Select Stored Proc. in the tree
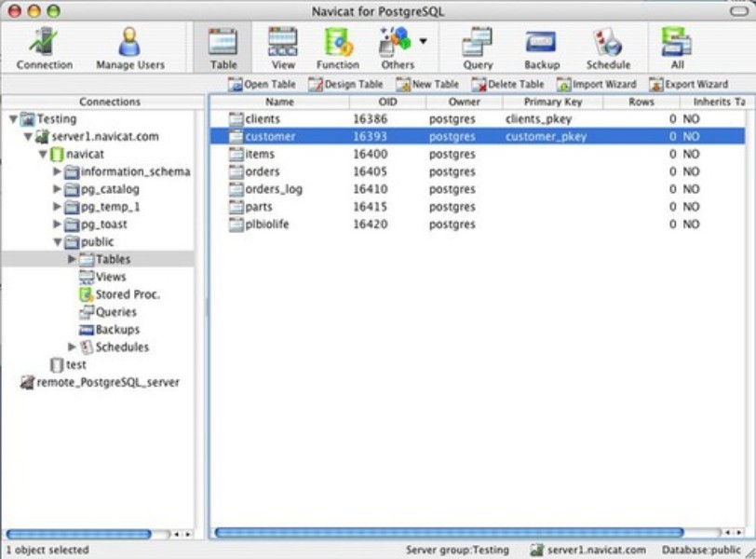Image resolution: width=756 pixels, height=559 pixels. point(127,294)
